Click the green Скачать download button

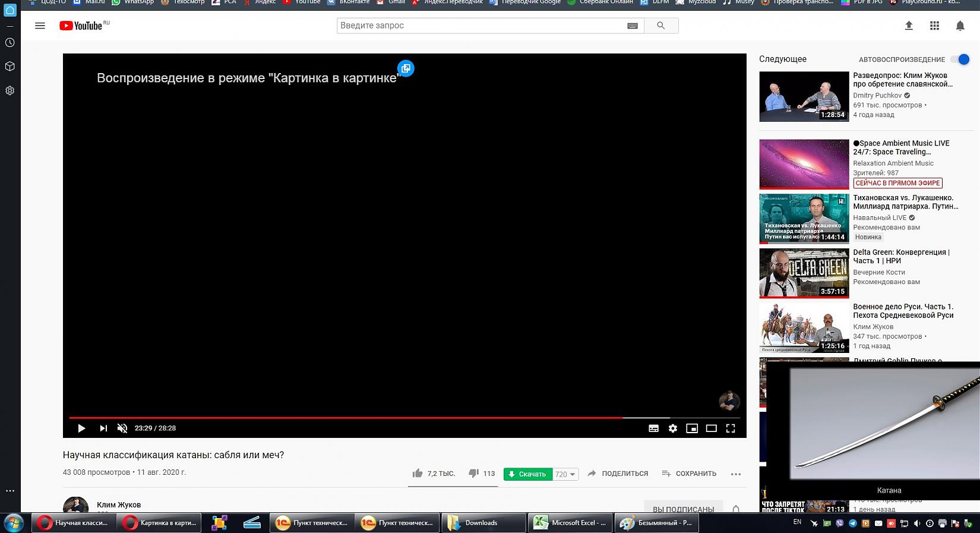pos(528,474)
